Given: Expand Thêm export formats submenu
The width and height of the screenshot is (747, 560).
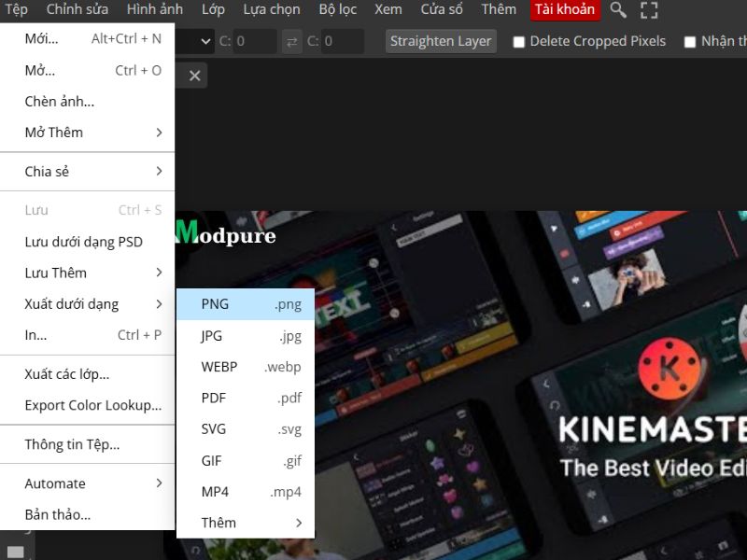Looking at the screenshot, I should pos(246,523).
